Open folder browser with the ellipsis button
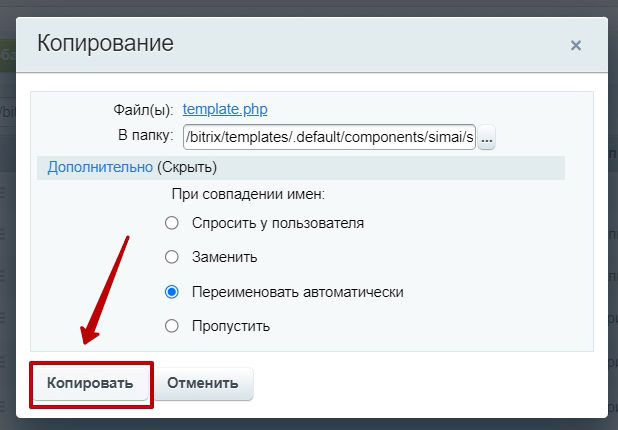 coord(487,138)
